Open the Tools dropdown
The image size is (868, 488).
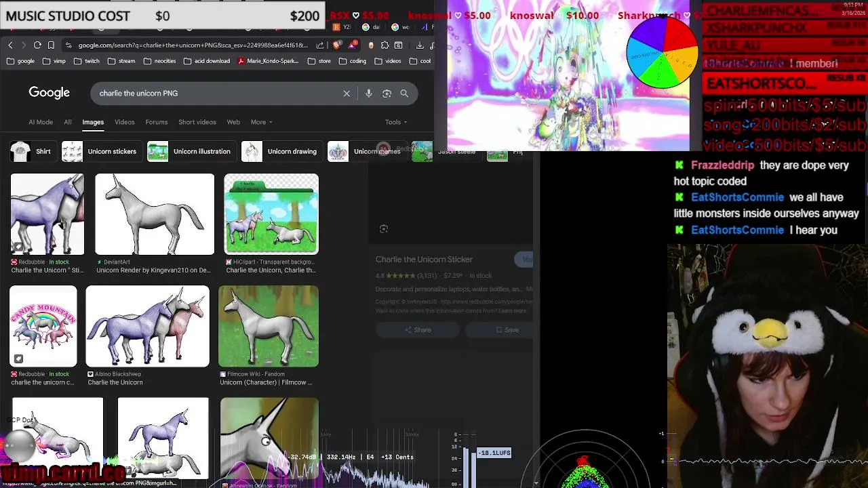click(396, 122)
